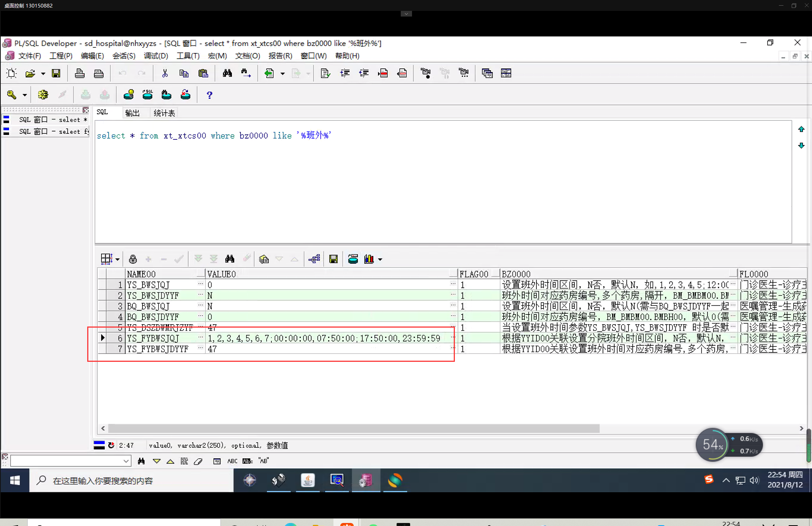The height and width of the screenshot is (526, 812).
Task: Switch to the 输出 tab
Action: [132, 113]
